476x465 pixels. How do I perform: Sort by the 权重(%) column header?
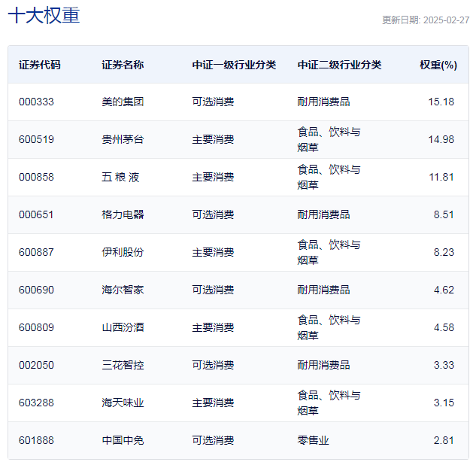[438, 65]
